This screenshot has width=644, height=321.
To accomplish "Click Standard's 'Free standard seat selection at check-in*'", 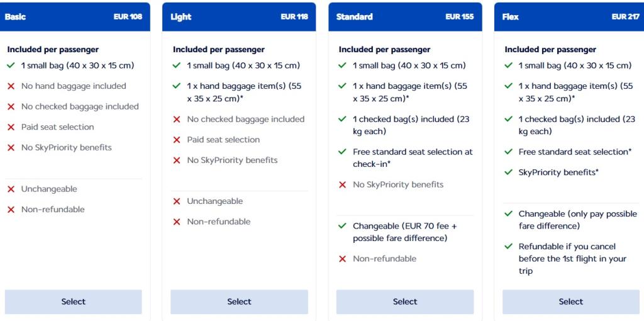I will [x=412, y=158].
